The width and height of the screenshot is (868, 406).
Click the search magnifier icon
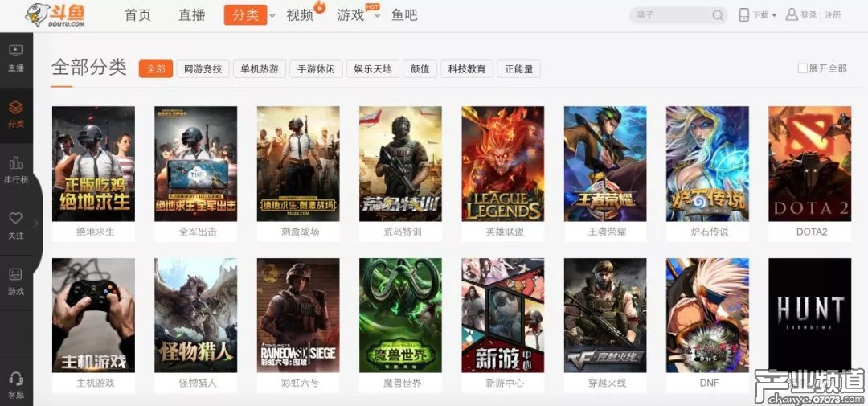click(x=718, y=15)
